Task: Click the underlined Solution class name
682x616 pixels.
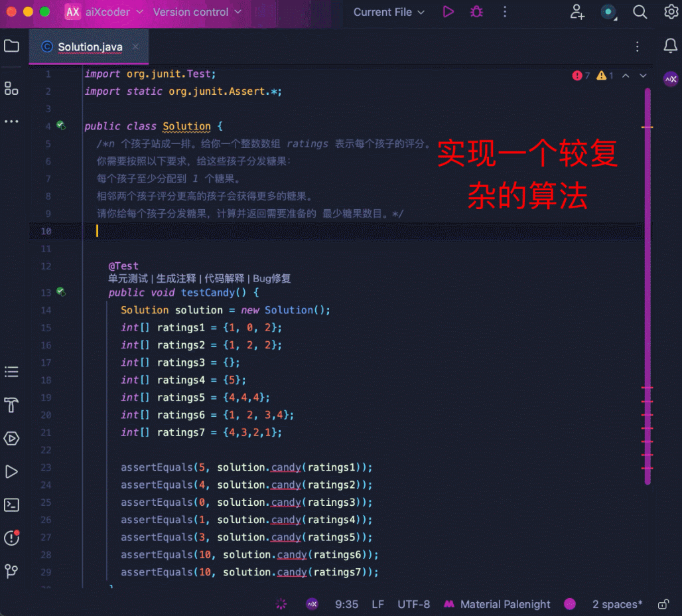Action: 186,126
